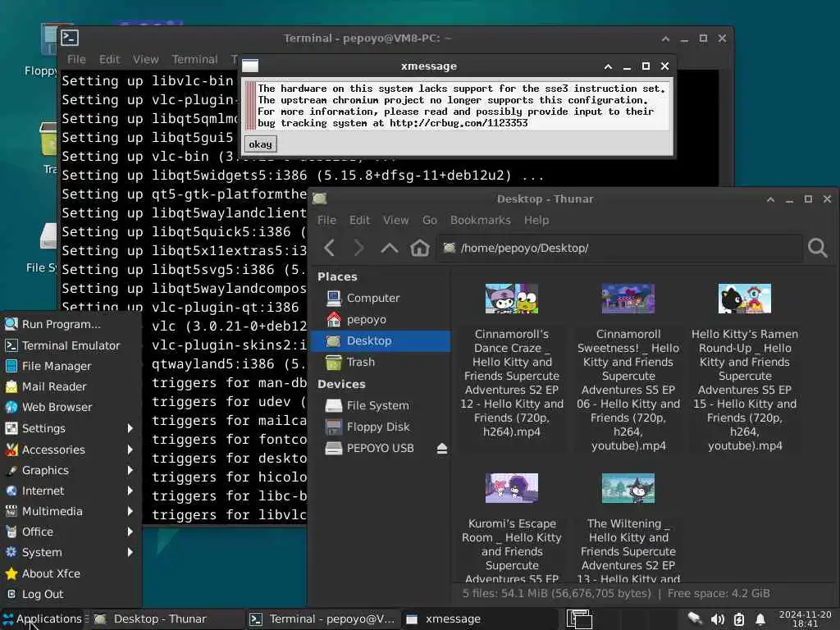The width and height of the screenshot is (840, 630).
Task: Expand Accessories submenu
Action: (71, 450)
